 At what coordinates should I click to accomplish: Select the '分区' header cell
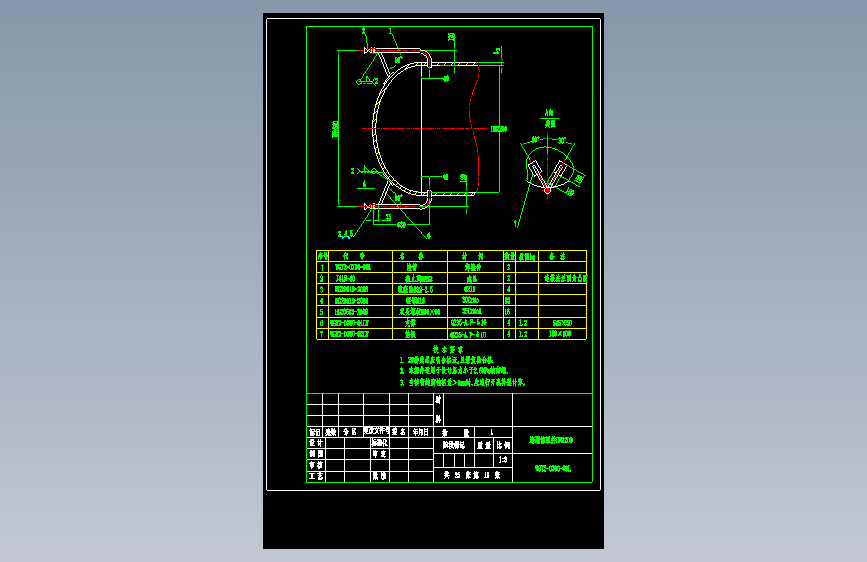350,432
